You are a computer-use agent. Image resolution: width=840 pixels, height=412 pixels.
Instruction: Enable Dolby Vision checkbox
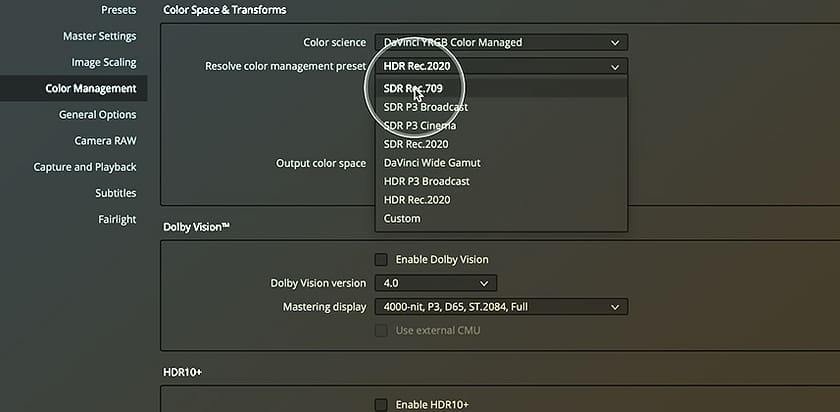click(381, 260)
